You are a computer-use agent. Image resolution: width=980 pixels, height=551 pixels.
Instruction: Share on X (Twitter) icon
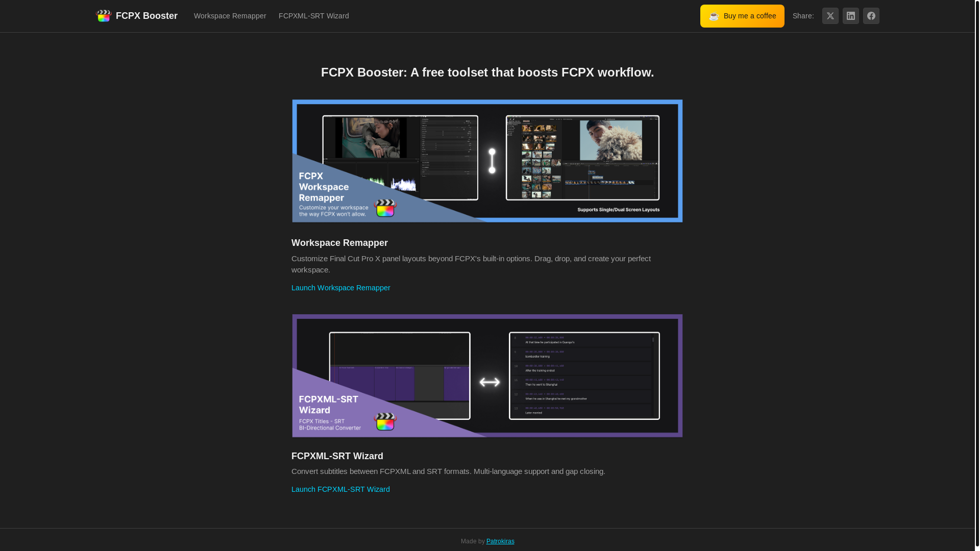point(830,16)
